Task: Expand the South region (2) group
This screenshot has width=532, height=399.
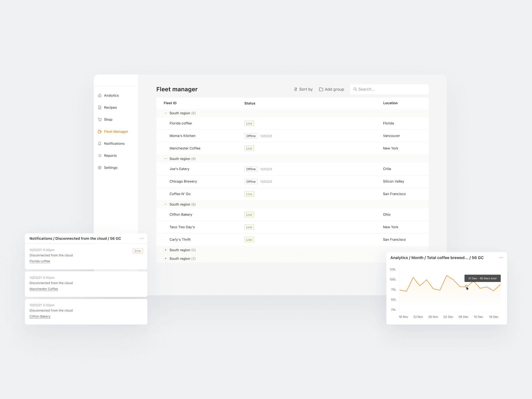Action: pos(165,259)
